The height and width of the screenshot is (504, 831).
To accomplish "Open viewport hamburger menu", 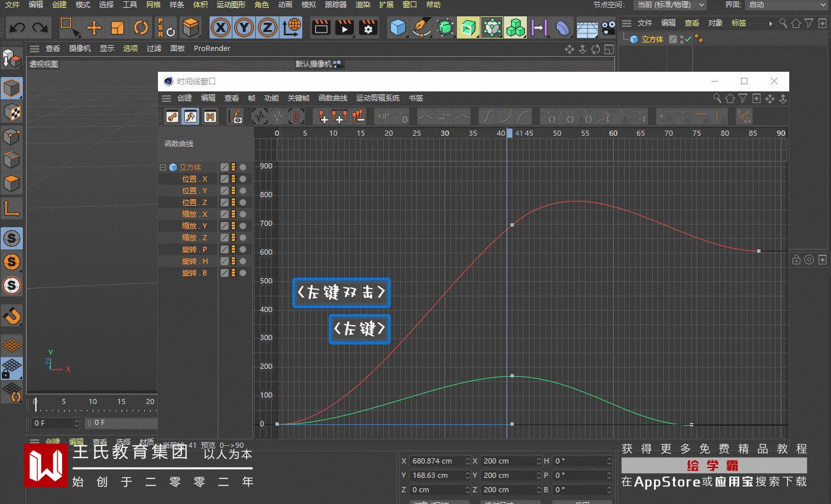I will (x=34, y=48).
